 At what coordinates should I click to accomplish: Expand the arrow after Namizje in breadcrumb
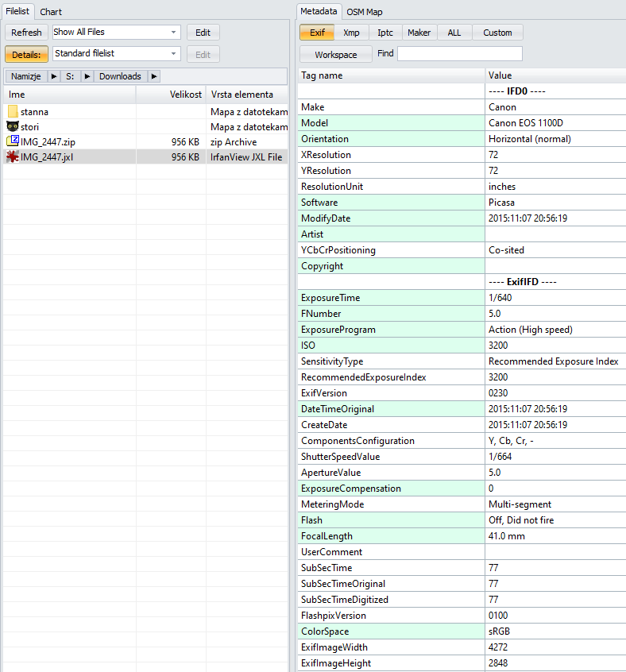click(x=54, y=76)
